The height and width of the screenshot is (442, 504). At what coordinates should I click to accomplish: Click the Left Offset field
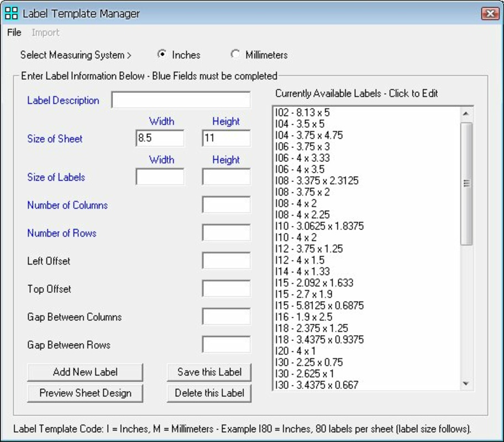pyautogui.click(x=226, y=261)
